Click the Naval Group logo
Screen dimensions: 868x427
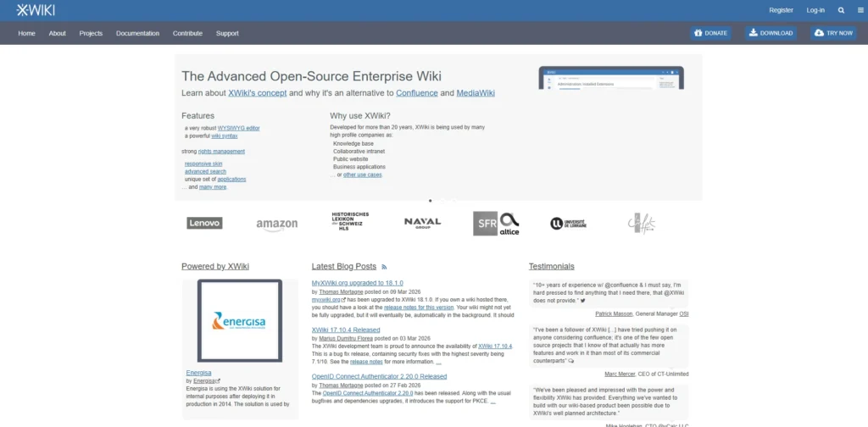click(x=422, y=223)
